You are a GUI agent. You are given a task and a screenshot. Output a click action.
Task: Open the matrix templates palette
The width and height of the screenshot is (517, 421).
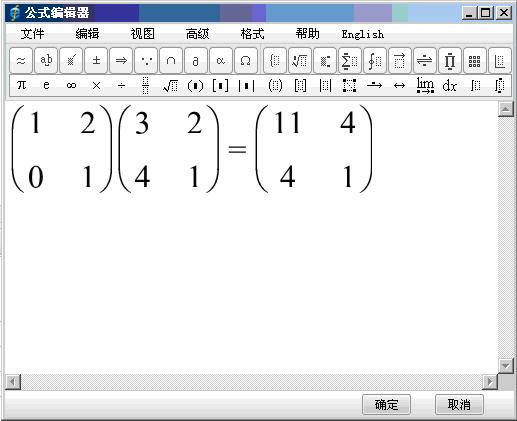coord(474,61)
